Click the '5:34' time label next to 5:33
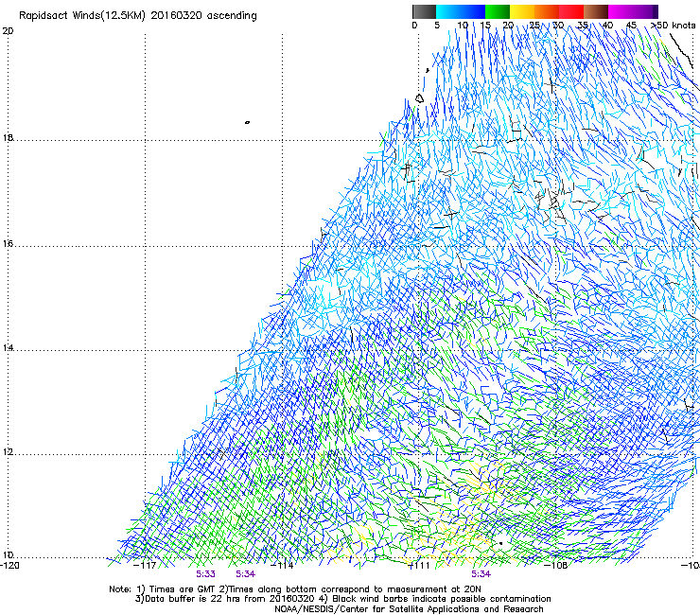Screen dimensions: 700x615 point(246,574)
